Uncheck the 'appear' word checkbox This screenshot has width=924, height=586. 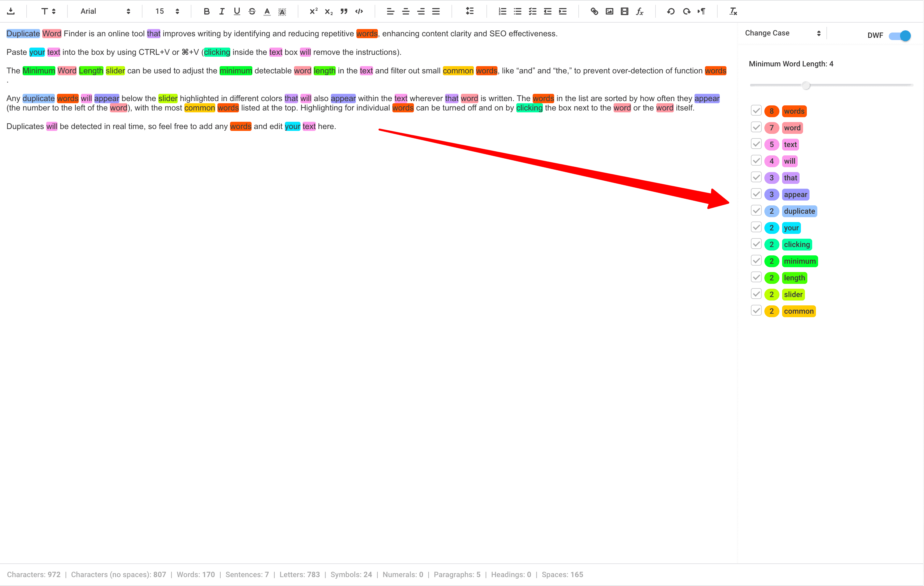[x=756, y=194]
